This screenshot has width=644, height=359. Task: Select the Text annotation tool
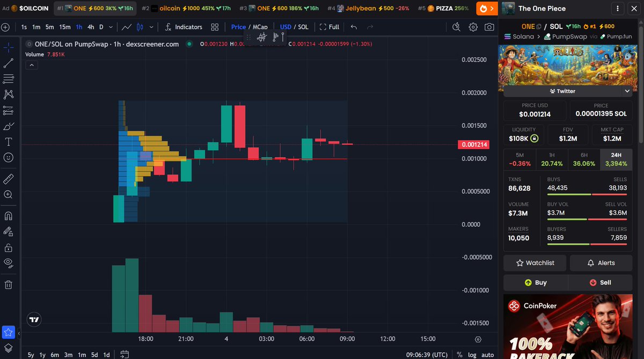pos(9,142)
